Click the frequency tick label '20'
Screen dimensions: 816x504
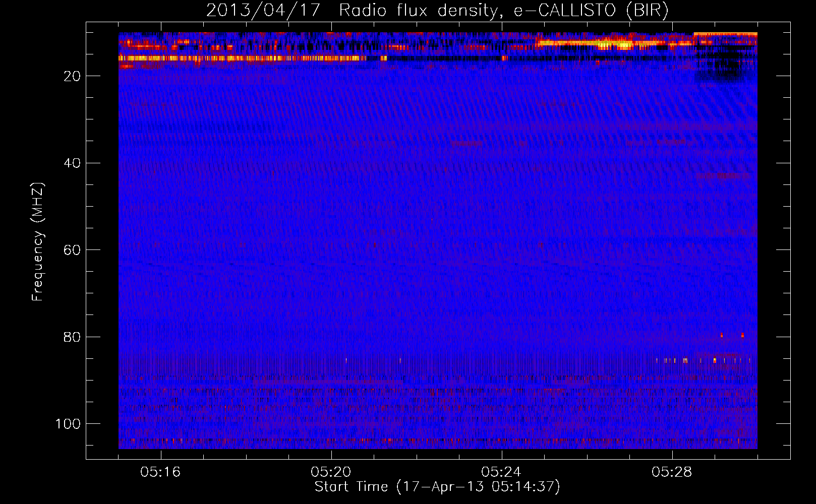click(72, 76)
